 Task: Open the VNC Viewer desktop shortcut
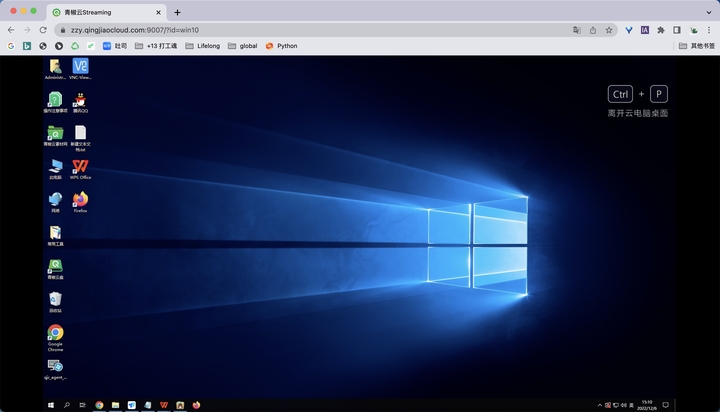(80, 67)
